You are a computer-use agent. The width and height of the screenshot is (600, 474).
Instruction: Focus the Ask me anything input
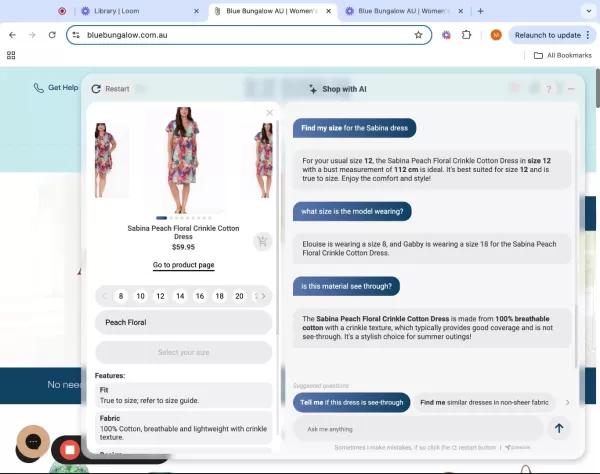tap(418, 429)
